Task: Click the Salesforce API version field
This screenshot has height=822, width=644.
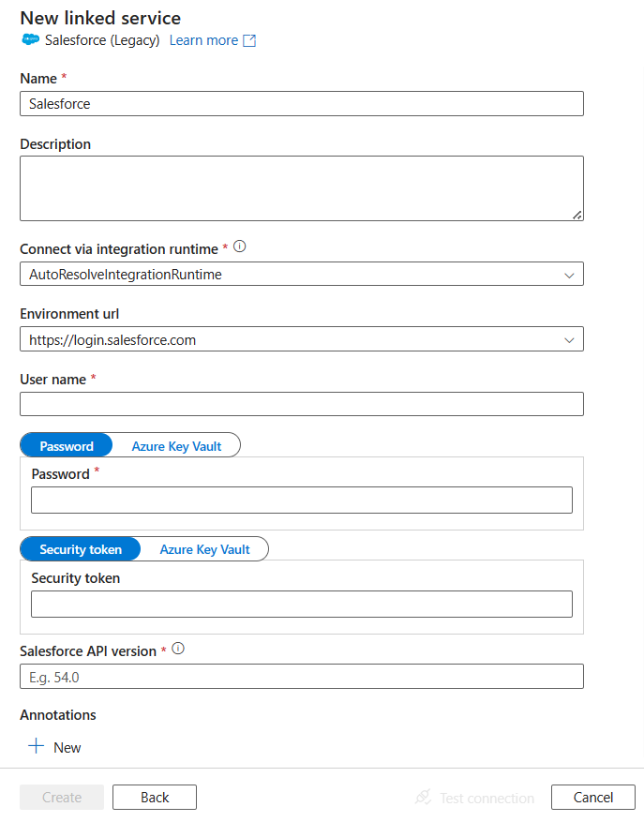Action: [301, 676]
